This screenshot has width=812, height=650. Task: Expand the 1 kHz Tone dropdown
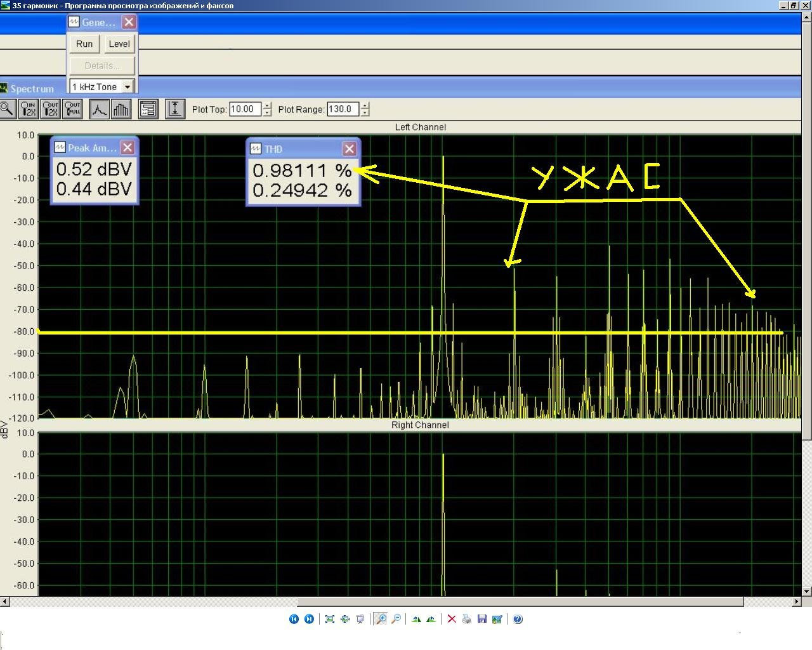pyautogui.click(x=128, y=87)
